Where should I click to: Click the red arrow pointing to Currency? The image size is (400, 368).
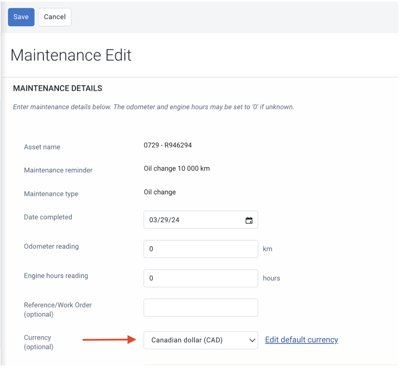tap(110, 340)
